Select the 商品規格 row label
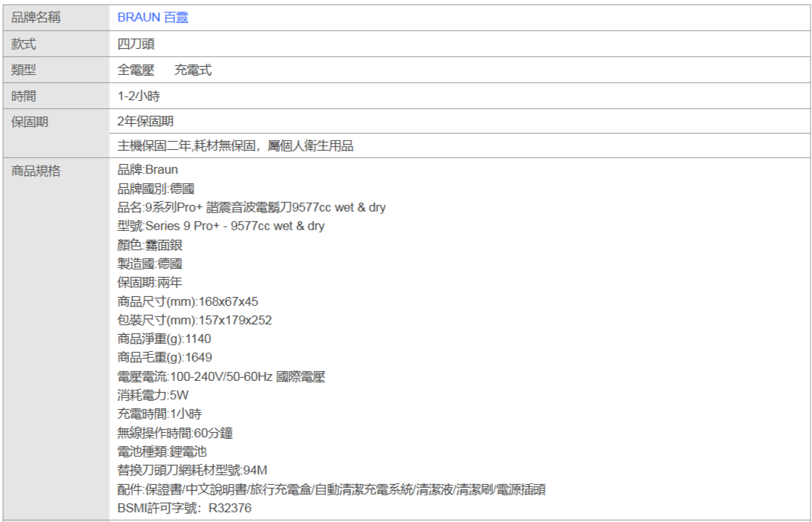 [x=36, y=170]
